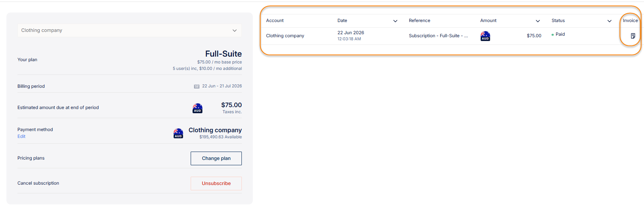Click the Change plan button
This screenshot has height=212, width=644.
216,158
